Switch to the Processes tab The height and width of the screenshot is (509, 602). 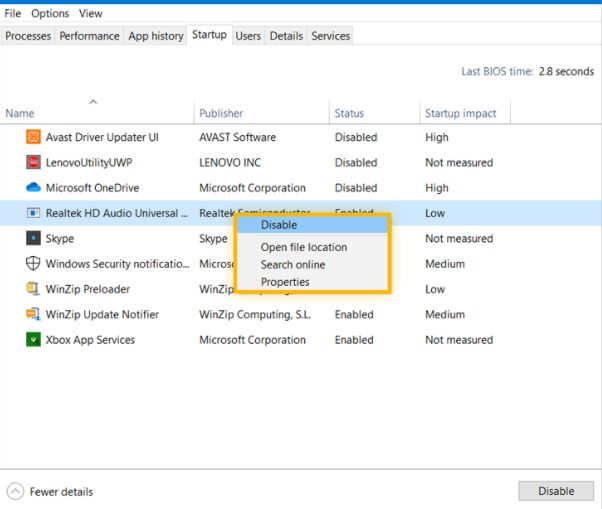pos(28,36)
